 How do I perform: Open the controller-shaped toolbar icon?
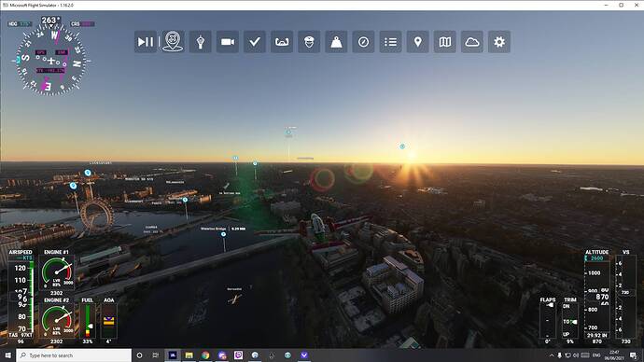click(x=281, y=42)
